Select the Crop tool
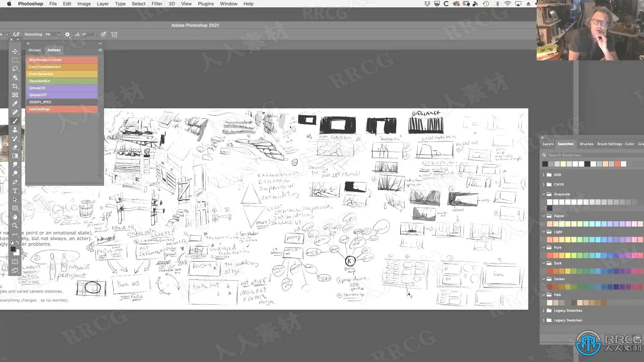This screenshot has height=362, width=644. [15, 86]
